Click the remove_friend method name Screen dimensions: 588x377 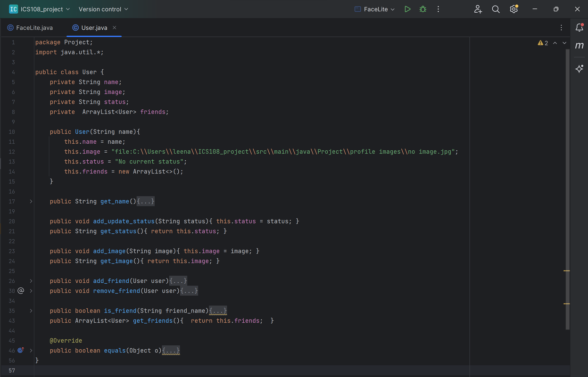[x=116, y=291]
